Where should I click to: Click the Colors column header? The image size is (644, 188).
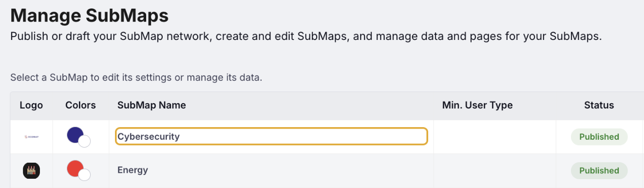(80, 105)
